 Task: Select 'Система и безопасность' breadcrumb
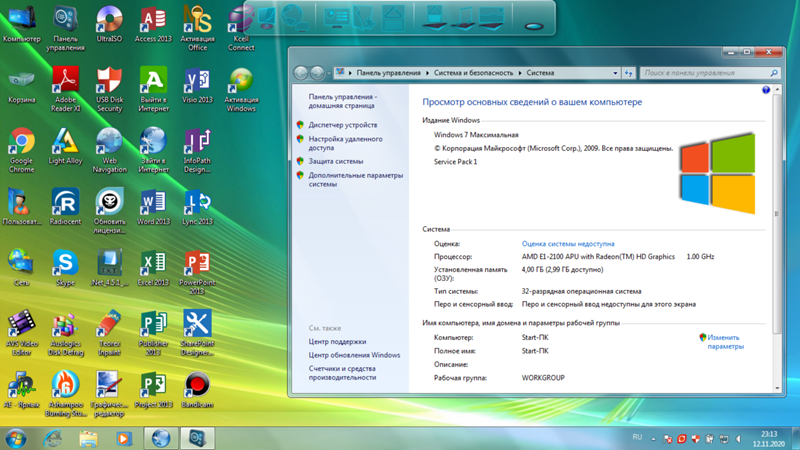[473, 73]
